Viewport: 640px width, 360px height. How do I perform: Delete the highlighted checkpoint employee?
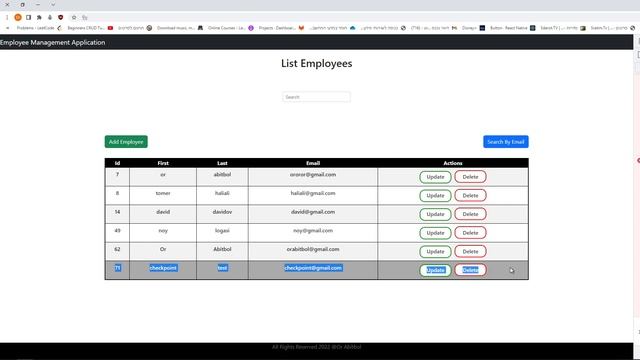(x=470, y=270)
